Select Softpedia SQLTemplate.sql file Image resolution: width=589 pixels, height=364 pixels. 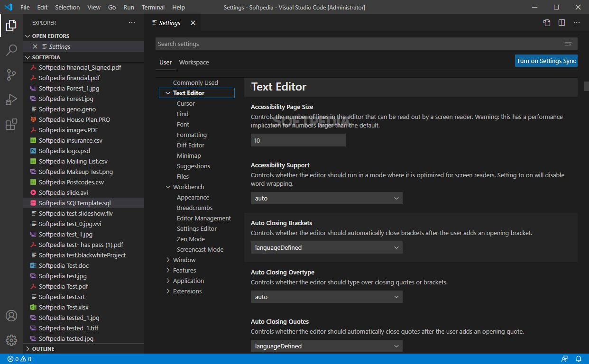pos(83,203)
